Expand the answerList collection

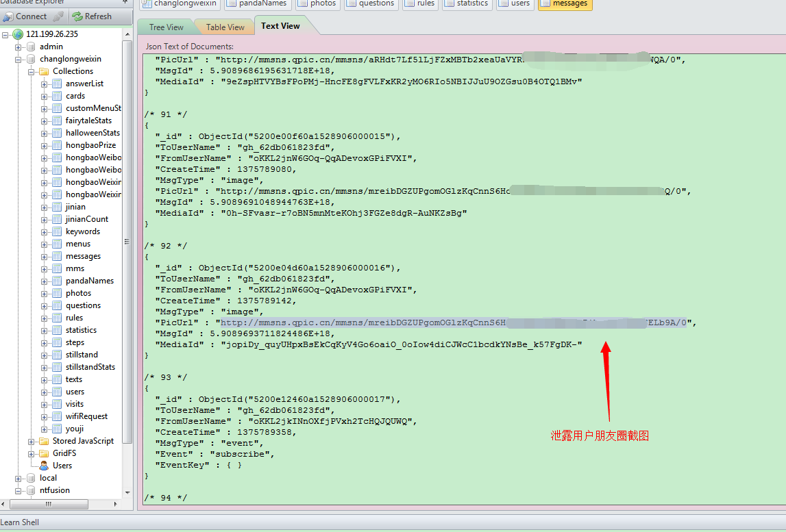(44, 84)
